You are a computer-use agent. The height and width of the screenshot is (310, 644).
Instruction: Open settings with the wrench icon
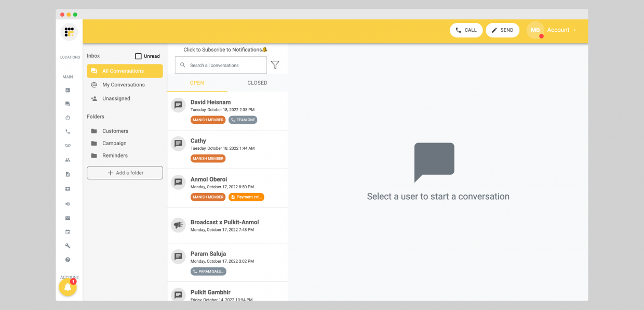[x=68, y=246]
